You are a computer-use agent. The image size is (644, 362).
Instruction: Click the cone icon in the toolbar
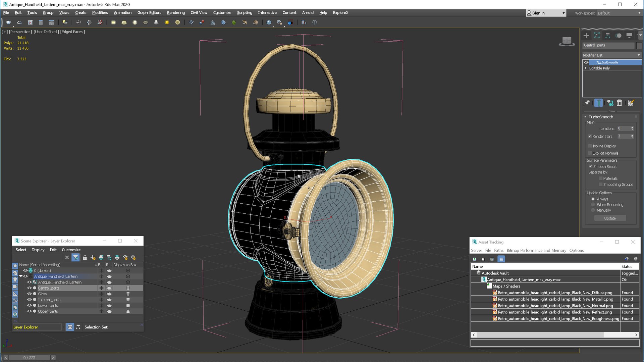pos(156,22)
